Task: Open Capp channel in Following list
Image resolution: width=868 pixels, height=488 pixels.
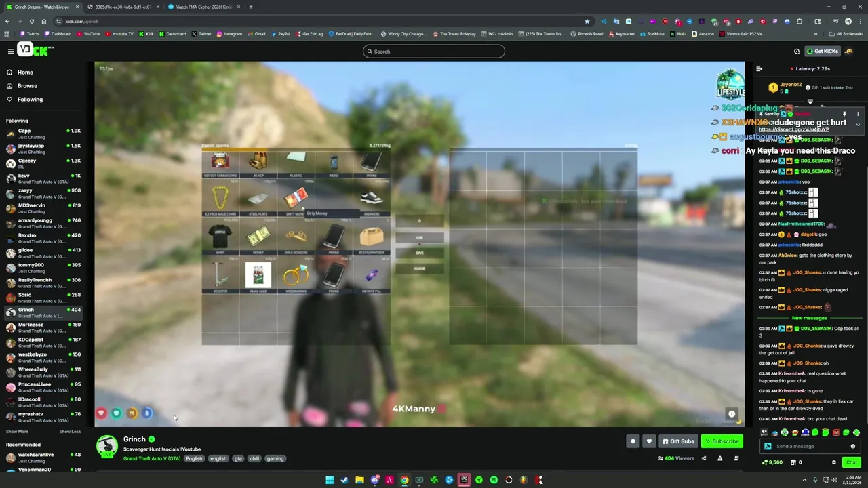Action: 42,134
